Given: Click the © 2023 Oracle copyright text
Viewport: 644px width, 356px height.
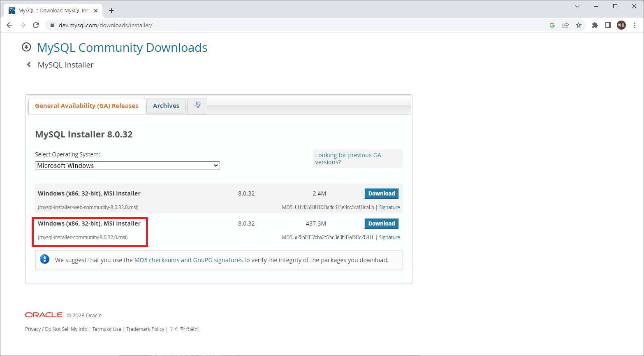Looking at the screenshot, I should 84,315.
